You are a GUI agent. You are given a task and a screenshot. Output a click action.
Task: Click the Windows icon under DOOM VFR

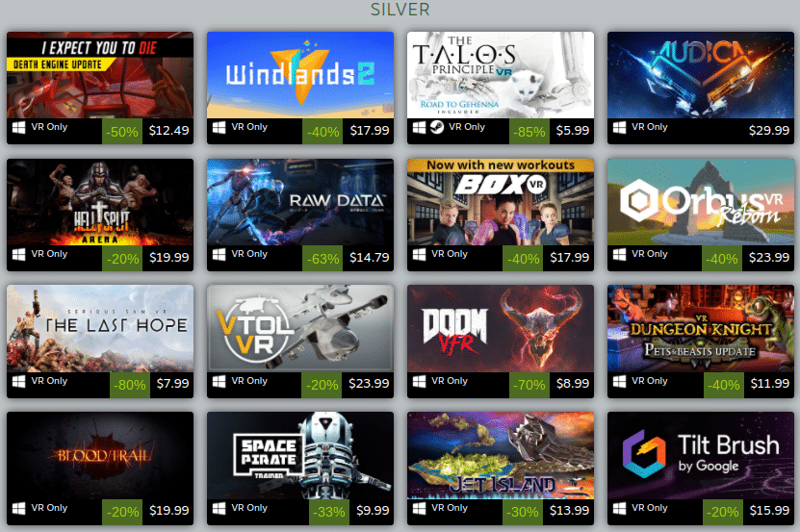(x=420, y=382)
